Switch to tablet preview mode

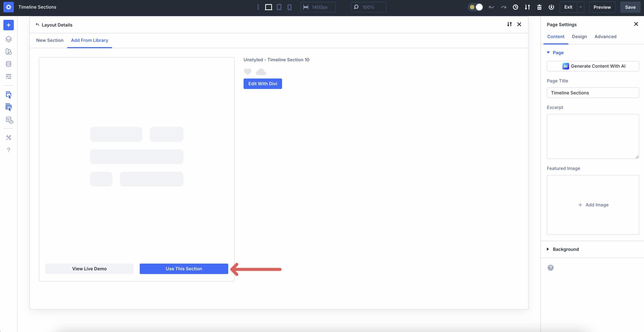tap(279, 7)
